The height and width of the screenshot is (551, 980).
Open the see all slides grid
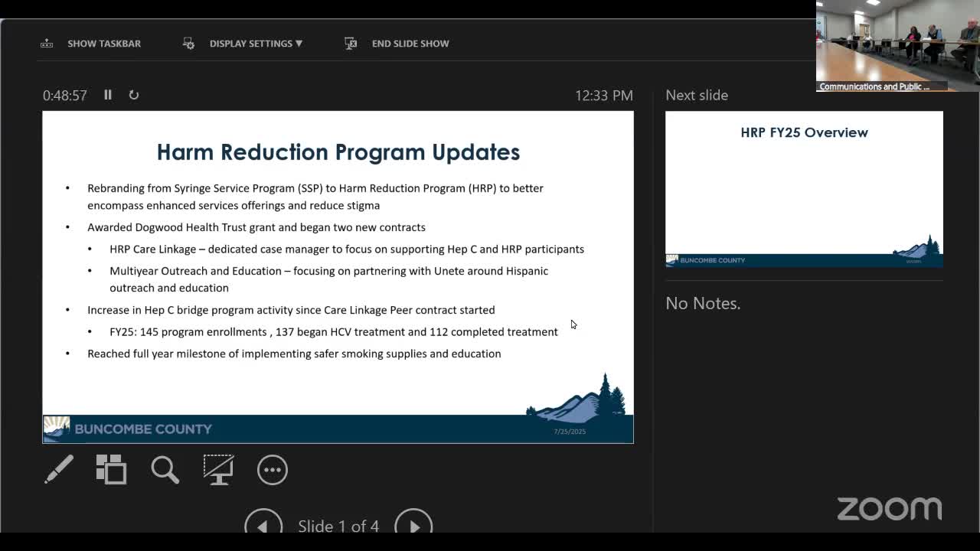pos(112,469)
